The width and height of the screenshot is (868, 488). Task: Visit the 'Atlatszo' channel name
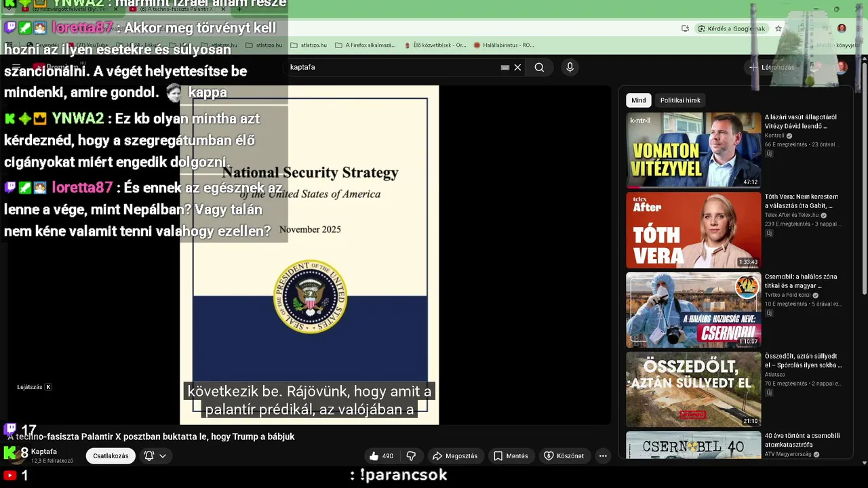775,375
